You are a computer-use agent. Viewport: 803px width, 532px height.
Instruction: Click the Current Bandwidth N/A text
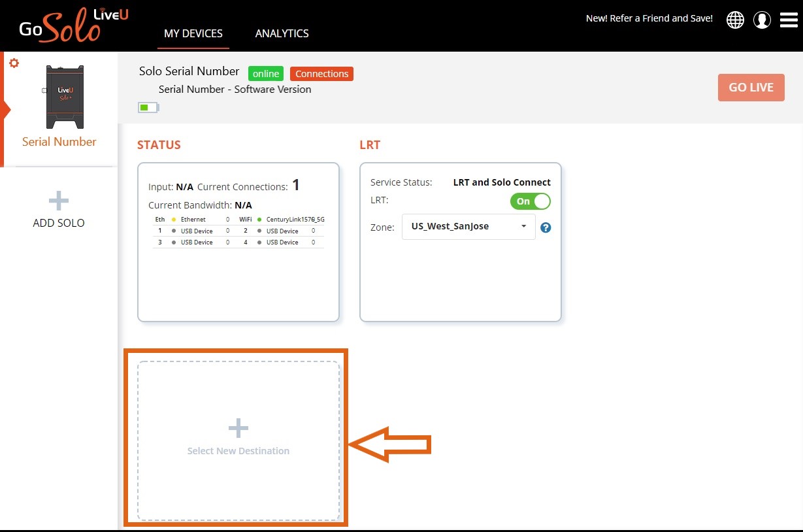[x=201, y=205]
